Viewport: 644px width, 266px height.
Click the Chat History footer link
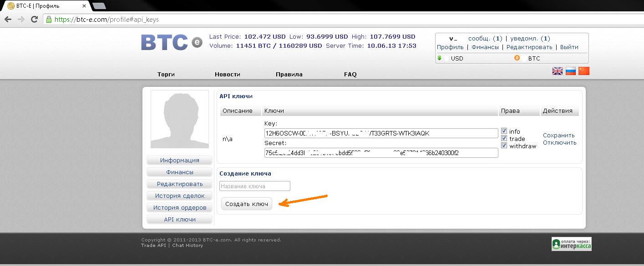(x=188, y=246)
